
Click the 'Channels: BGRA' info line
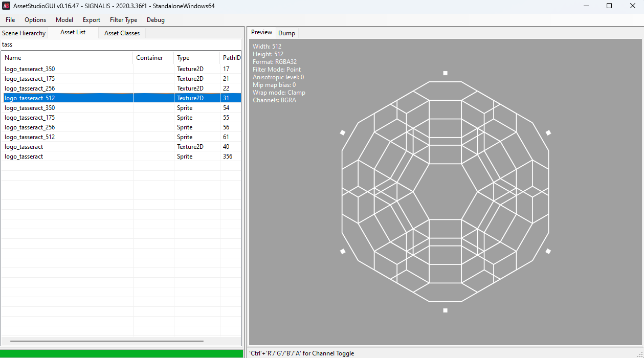[x=274, y=100]
